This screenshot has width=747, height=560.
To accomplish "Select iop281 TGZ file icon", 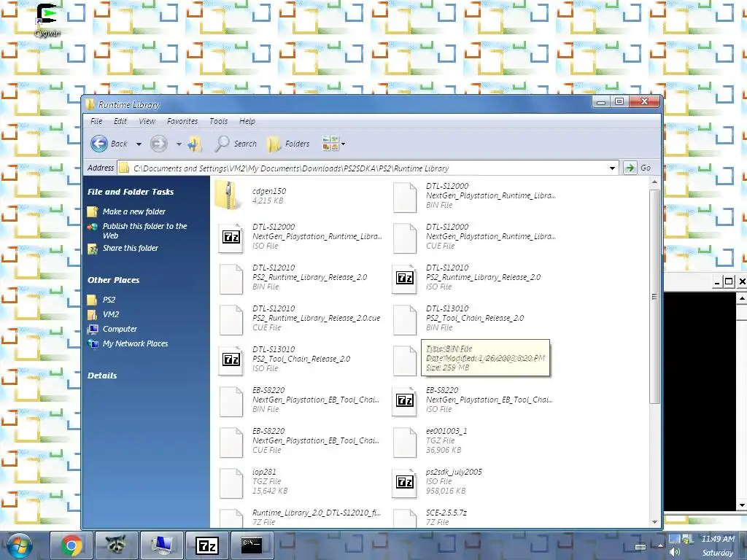I will pos(231,483).
